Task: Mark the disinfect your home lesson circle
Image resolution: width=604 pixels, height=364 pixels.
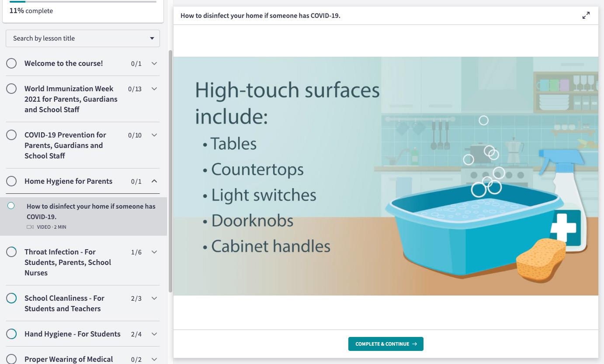Action: click(x=11, y=206)
